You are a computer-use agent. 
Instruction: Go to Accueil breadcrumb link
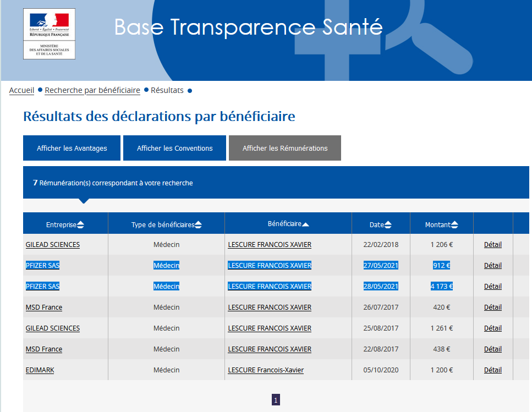tap(21, 90)
